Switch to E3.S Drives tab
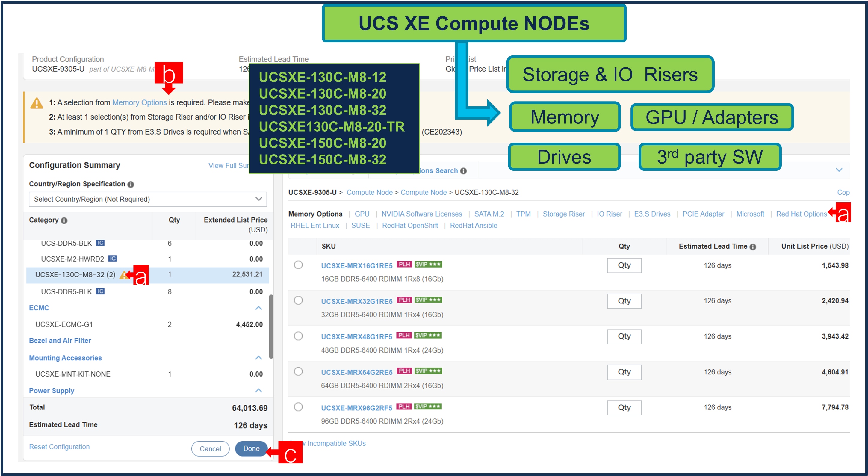Image resolution: width=868 pixels, height=476 pixels. point(652,214)
